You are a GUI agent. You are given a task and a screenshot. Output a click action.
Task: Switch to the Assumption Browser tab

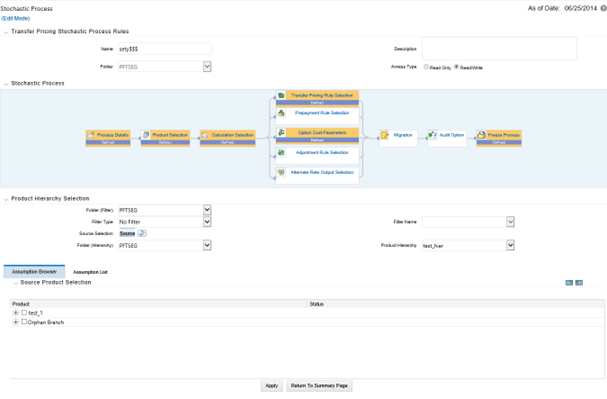coord(34,272)
